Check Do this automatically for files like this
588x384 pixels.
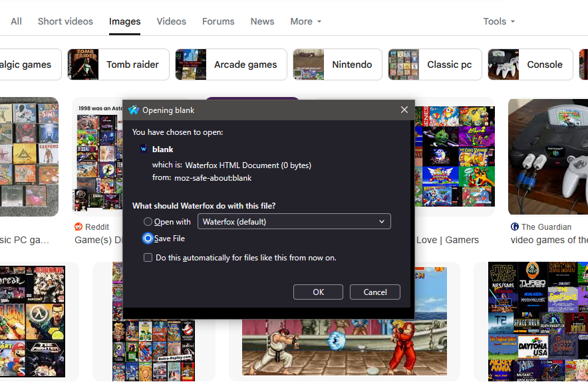tap(148, 258)
